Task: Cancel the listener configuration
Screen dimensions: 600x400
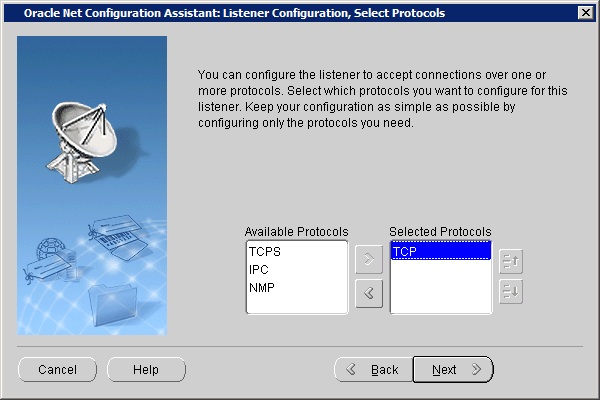Action: tap(57, 370)
